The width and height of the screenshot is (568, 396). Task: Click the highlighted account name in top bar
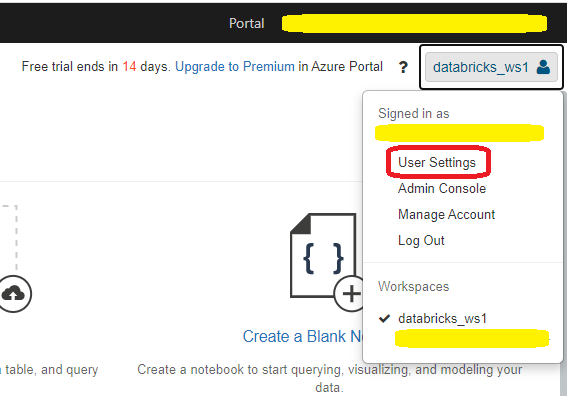point(414,24)
